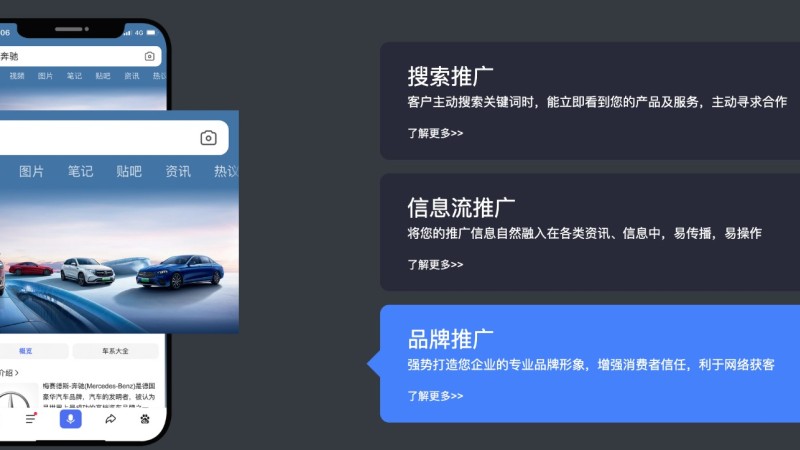
Task: Tap the blue microphone voice button
Action: tap(70, 419)
